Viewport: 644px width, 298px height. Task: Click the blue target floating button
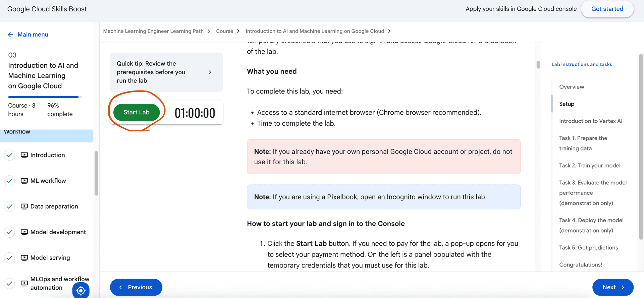coord(81,291)
